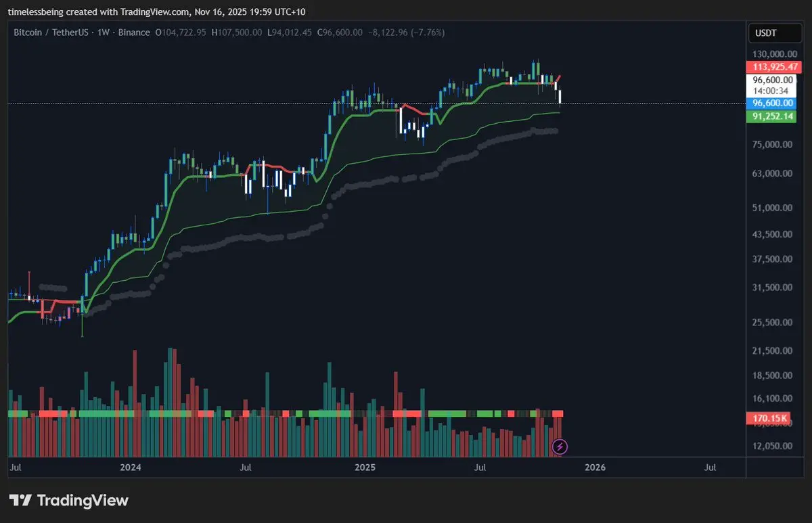Click the white 96,600.00 last price label

coord(772,79)
